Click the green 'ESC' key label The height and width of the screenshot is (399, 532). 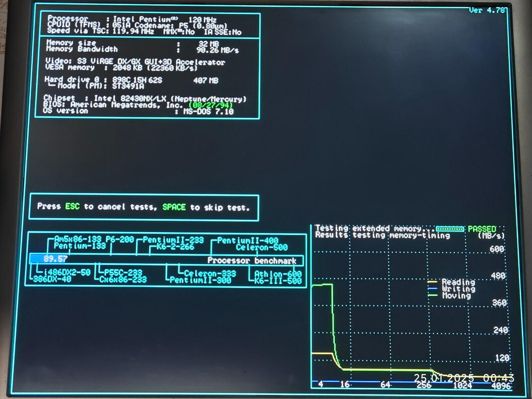(72, 206)
